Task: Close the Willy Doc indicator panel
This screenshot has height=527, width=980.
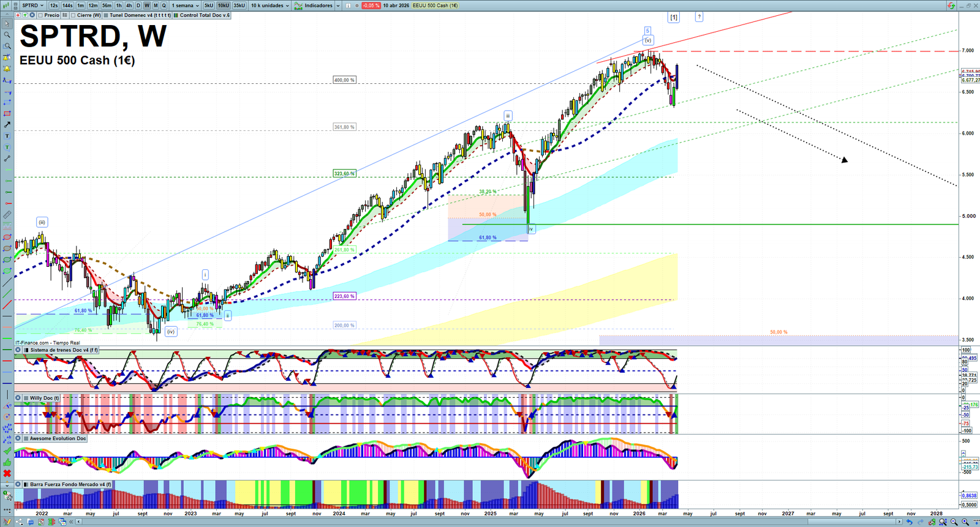Action: click(x=18, y=398)
